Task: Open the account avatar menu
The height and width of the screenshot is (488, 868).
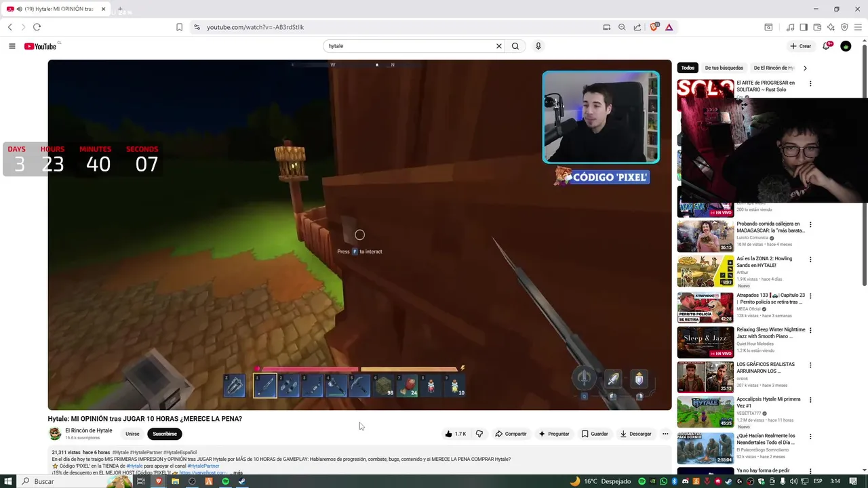Action: (x=846, y=46)
